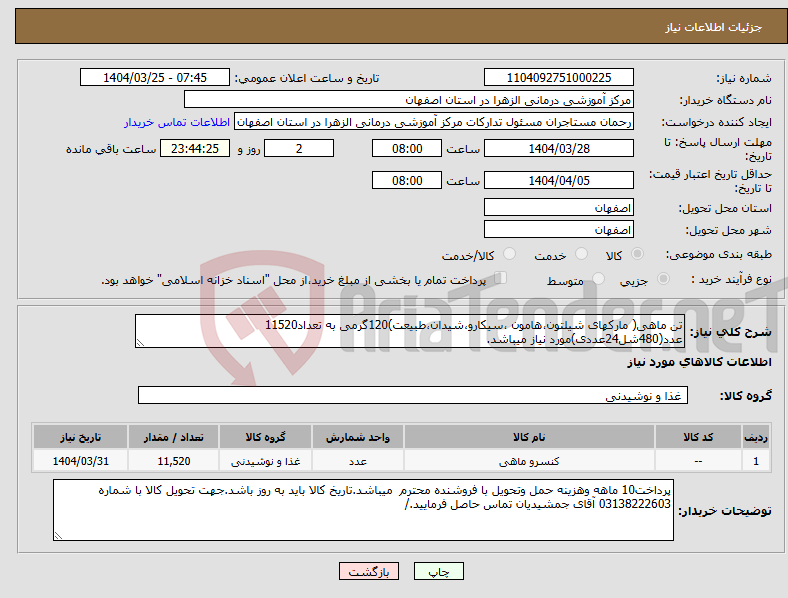Click the توضیحات خریدار notes textarea

click(363, 510)
